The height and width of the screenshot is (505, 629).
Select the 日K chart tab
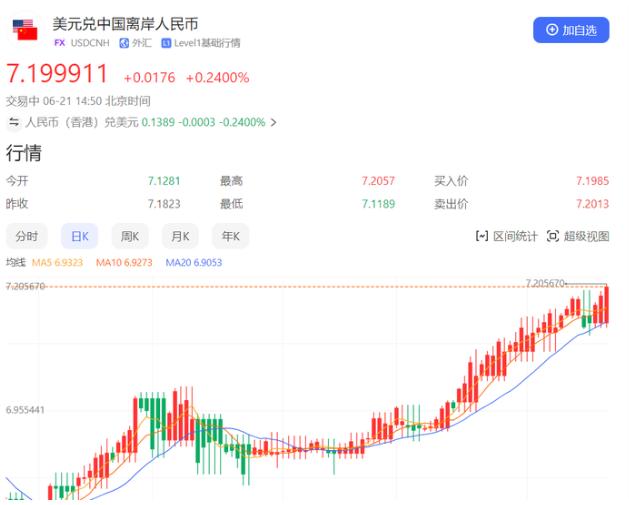point(79,236)
